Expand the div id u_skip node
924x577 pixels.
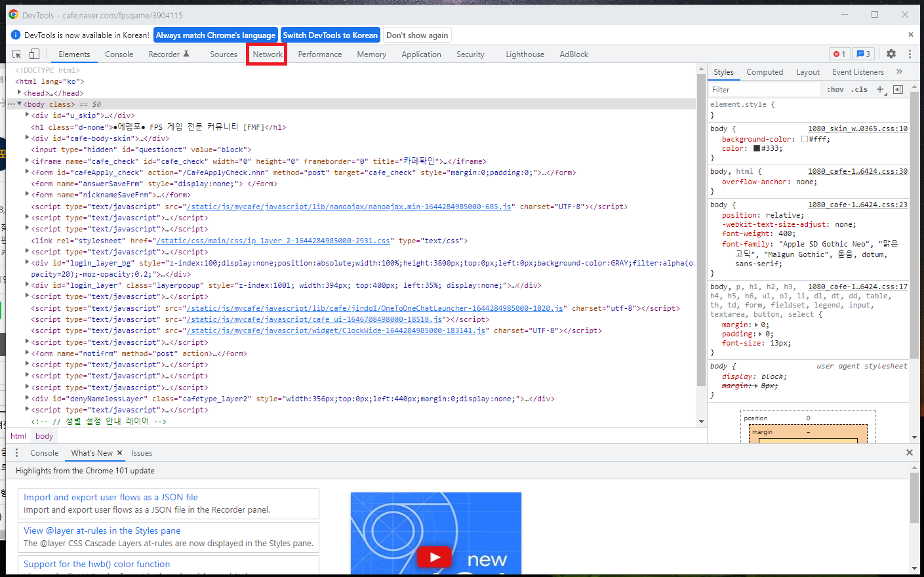click(27, 115)
